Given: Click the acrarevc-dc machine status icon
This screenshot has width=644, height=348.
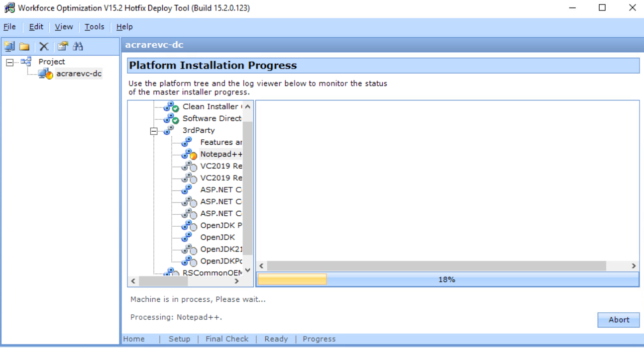Looking at the screenshot, I should [45, 74].
